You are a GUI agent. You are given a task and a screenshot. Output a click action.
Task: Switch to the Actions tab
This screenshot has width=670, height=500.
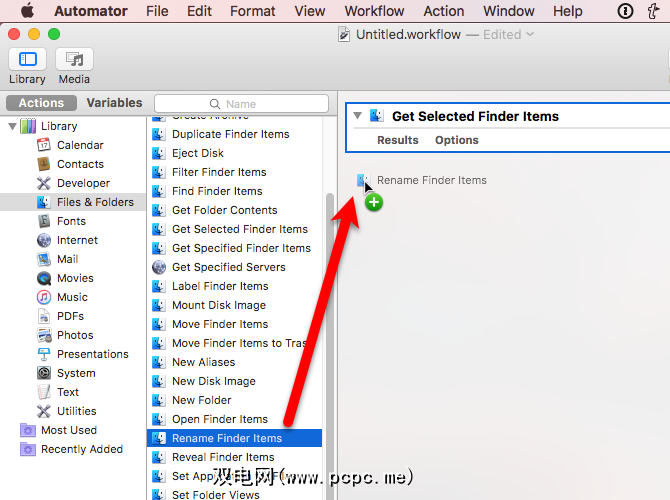pyautogui.click(x=41, y=103)
